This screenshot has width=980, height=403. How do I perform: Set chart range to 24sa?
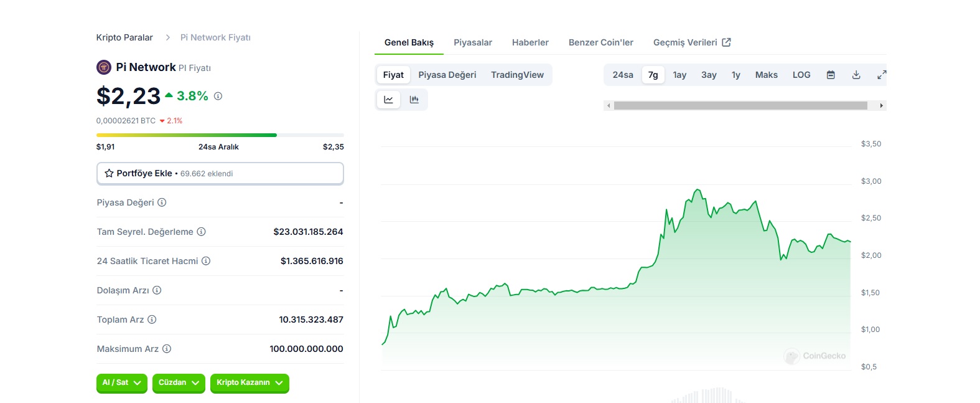(623, 75)
